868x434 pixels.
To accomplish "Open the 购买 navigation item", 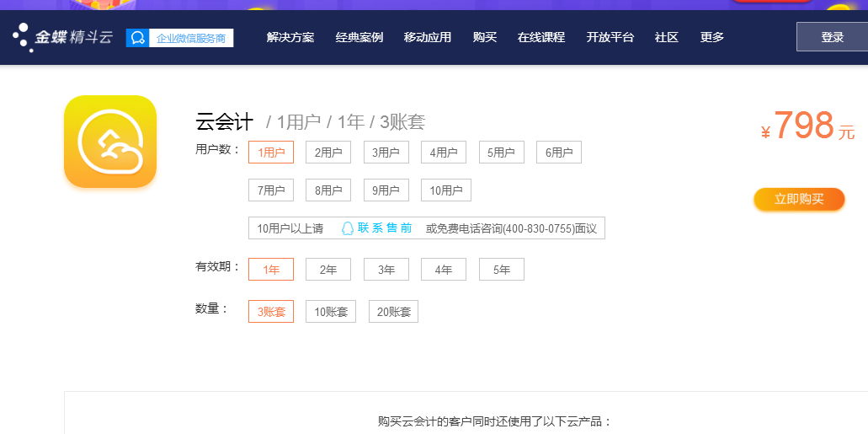I will [485, 38].
